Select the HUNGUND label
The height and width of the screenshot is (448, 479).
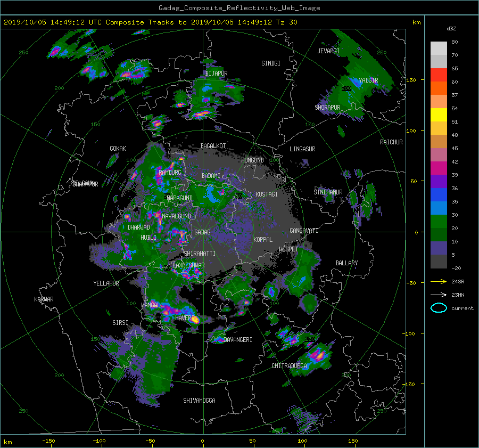point(252,160)
